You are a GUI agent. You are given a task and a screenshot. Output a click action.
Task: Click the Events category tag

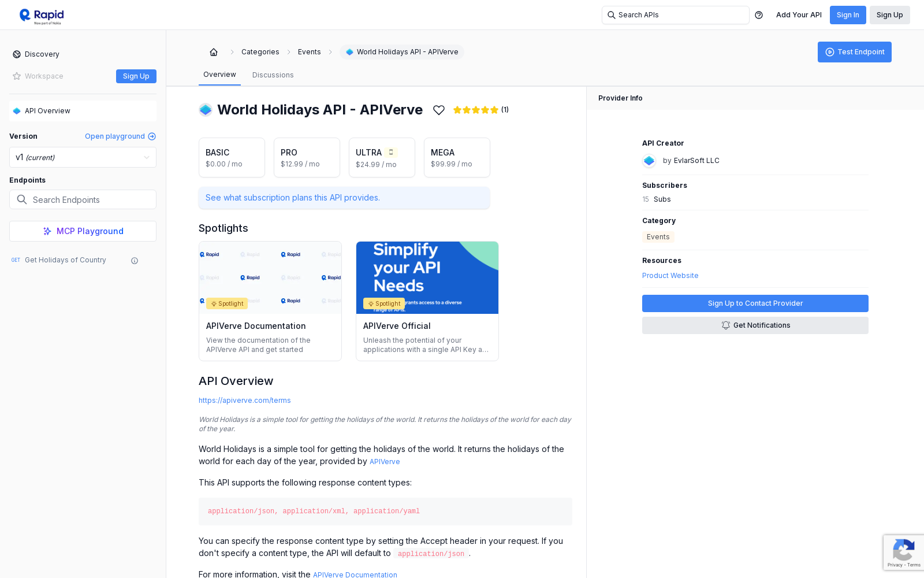[x=658, y=237]
